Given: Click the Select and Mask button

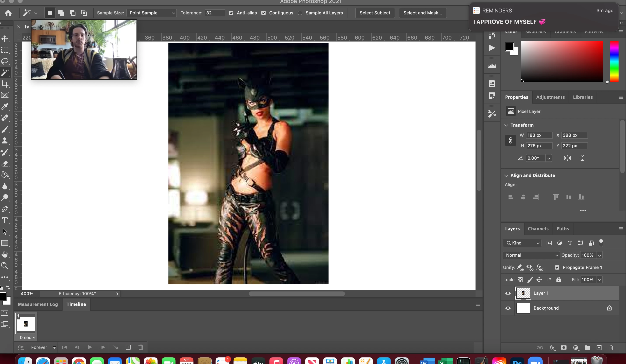Looking at the screenshot, I should click(x=423, y=13).
